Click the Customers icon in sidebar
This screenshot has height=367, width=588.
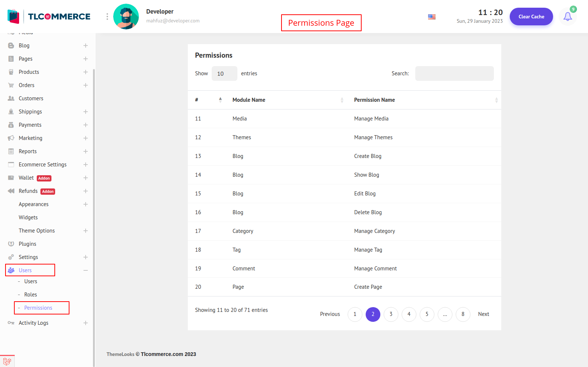[x=11, y=98]
